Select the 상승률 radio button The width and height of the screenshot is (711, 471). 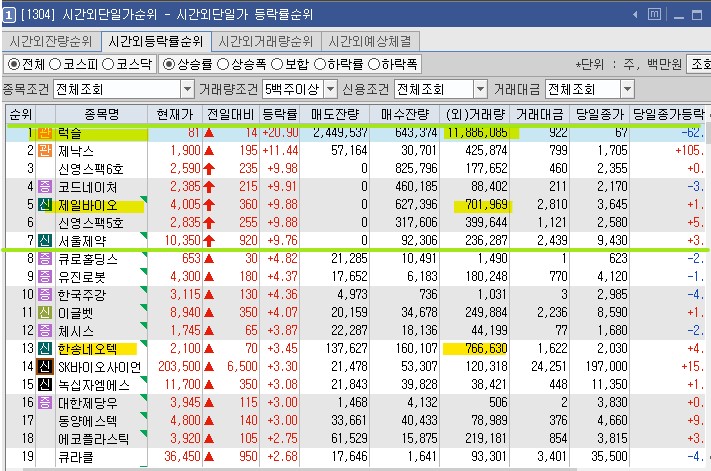(169, 64)
